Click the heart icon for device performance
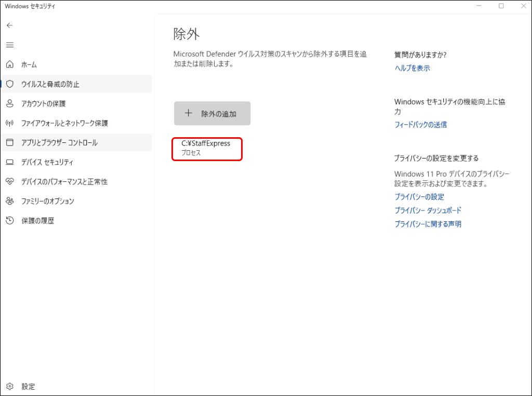This screenshot has width=532, height=396. (10, 181)
